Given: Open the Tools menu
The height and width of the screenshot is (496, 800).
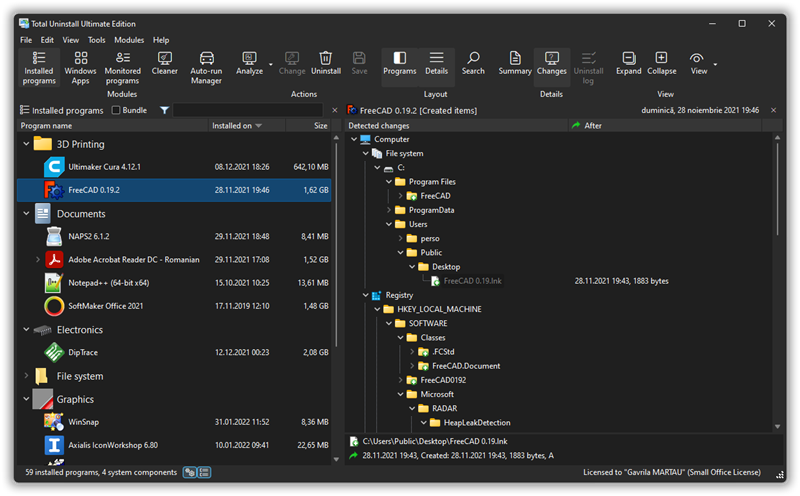Looking at the screenshot, I should click(x=96, y=40).
